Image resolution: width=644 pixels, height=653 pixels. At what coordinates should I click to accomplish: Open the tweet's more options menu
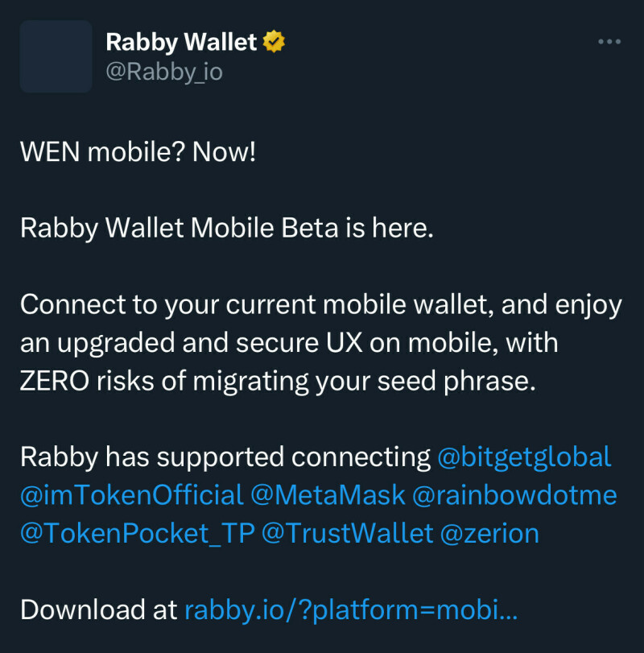click(609, 42)
